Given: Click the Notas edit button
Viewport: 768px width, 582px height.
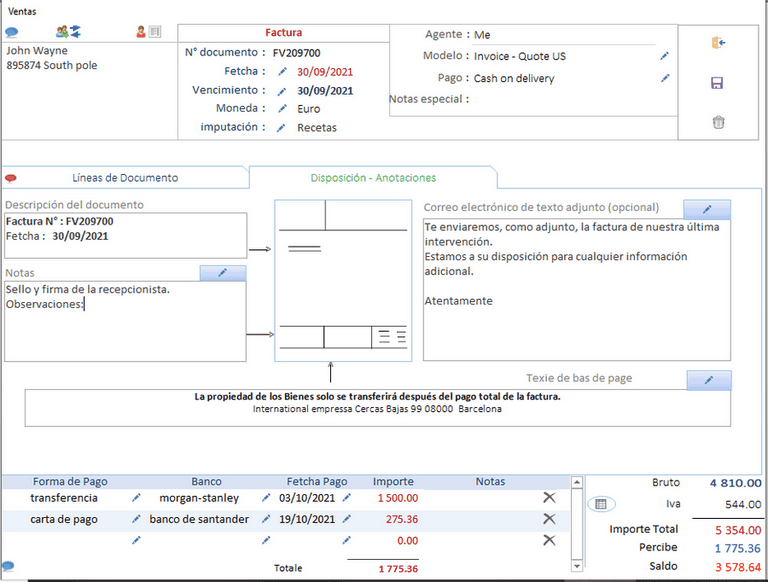Looking at the screenshot, I should 223,273.
